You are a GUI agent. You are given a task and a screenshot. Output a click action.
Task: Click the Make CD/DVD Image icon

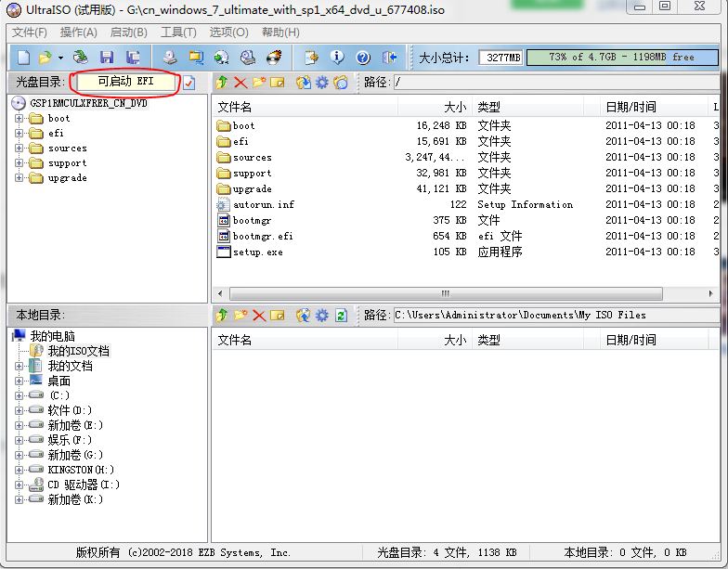click(170, 58)
